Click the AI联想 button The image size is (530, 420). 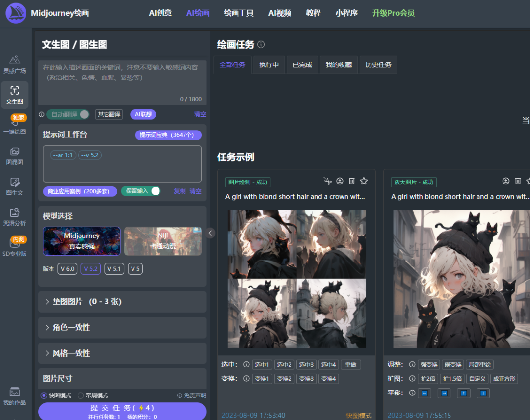(x=143, y=114)
